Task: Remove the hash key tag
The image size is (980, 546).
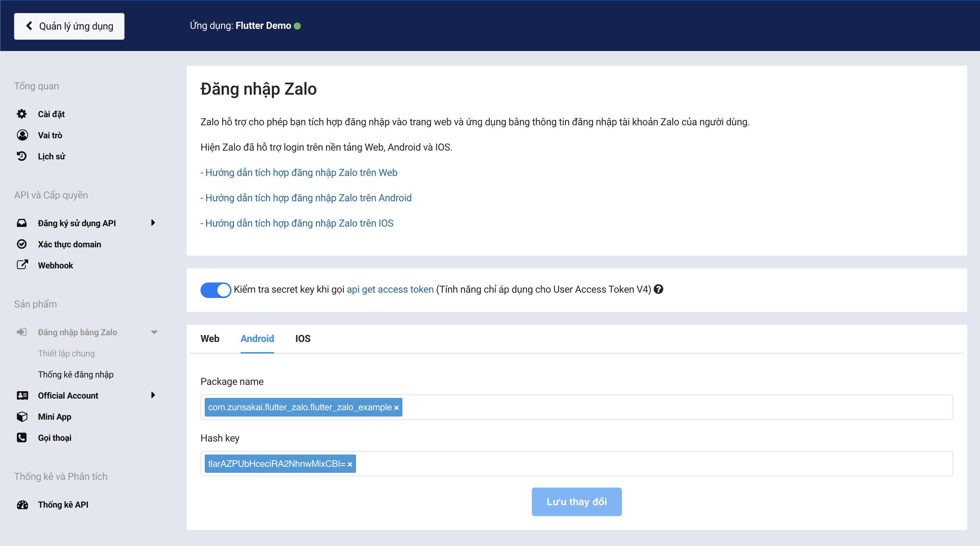Action: pos(350,464)
